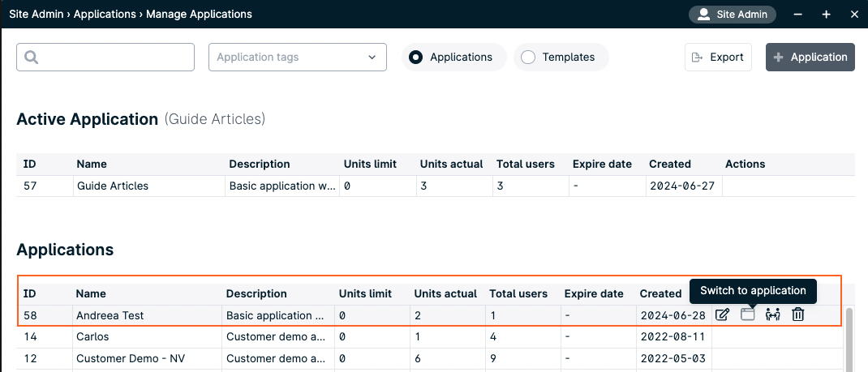
Task: Click the Carlos description cell
Action: [x=278, y=336]
